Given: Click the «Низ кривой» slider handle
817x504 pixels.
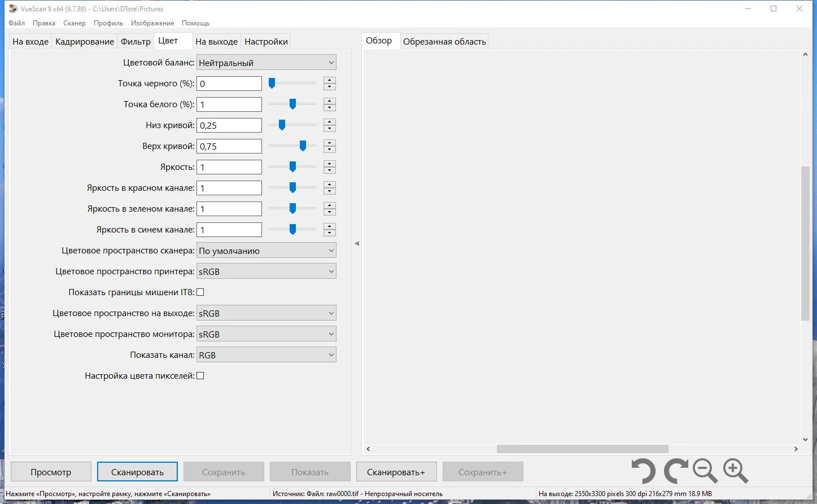Looking at the screenshot, I should tap(282, 125).
